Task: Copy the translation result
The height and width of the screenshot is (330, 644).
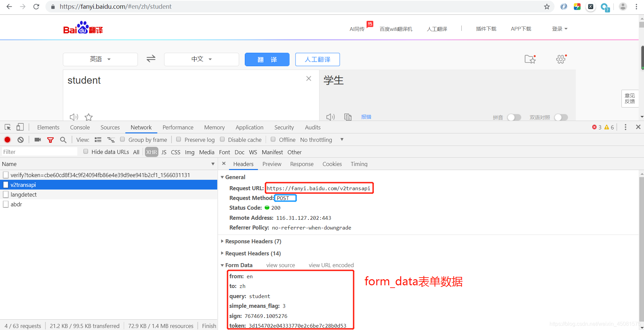Action: coord(348,117)
